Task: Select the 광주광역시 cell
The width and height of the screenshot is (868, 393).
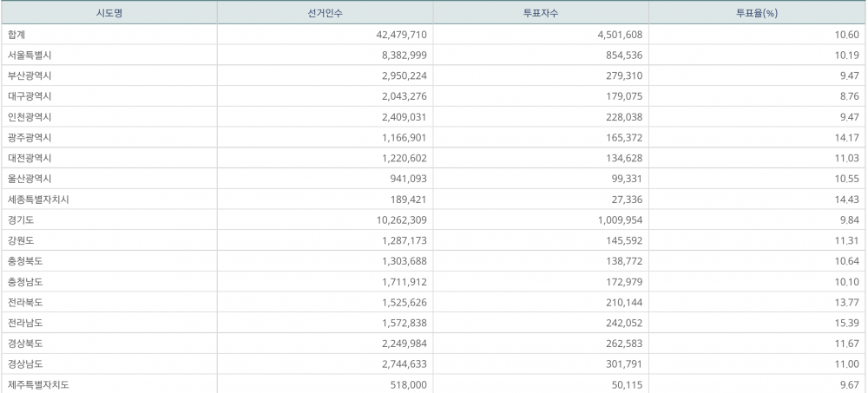Action: [30, 138]
